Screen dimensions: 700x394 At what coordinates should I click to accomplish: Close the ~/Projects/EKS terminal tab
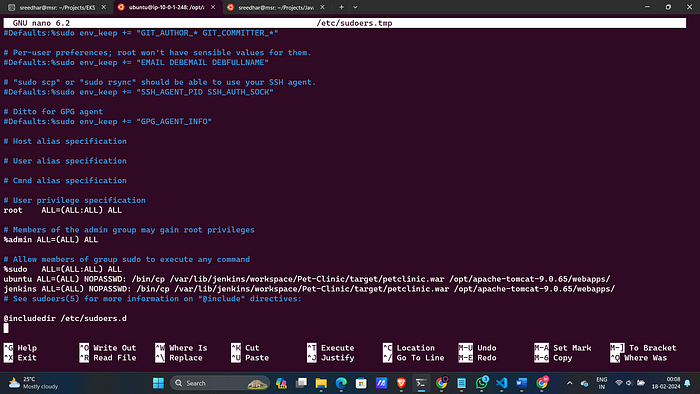pyautogui.click(x=104, y=7)
